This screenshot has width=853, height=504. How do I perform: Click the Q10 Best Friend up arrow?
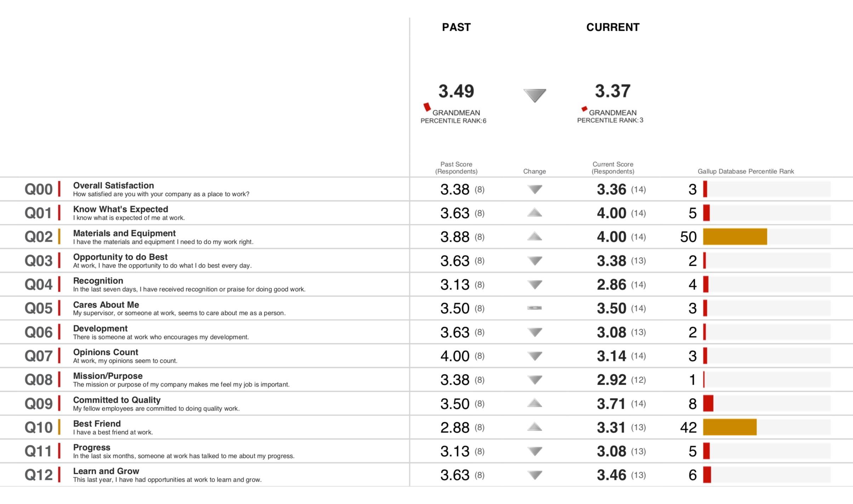click(534, 426)
